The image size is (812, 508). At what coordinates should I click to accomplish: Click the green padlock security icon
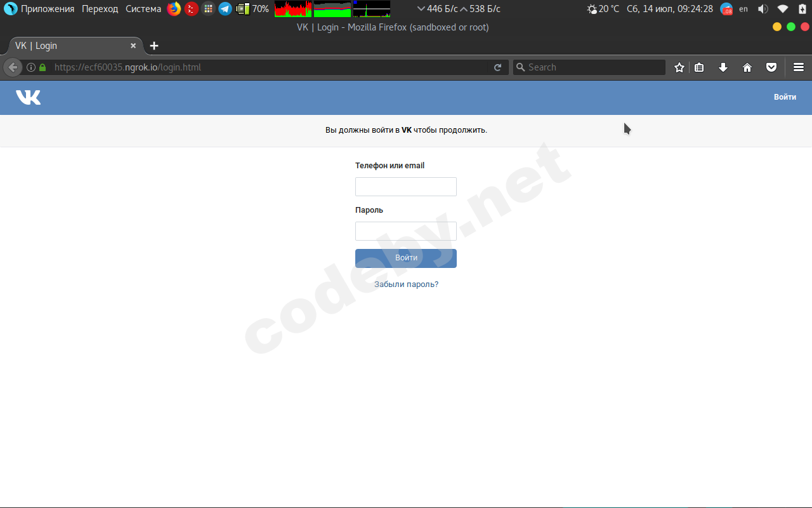(x=43, y=67)
